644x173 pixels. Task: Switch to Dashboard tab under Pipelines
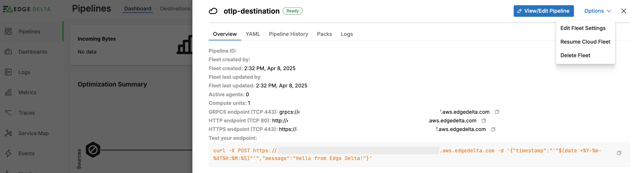pyautogui.click(x=138, y=8)
